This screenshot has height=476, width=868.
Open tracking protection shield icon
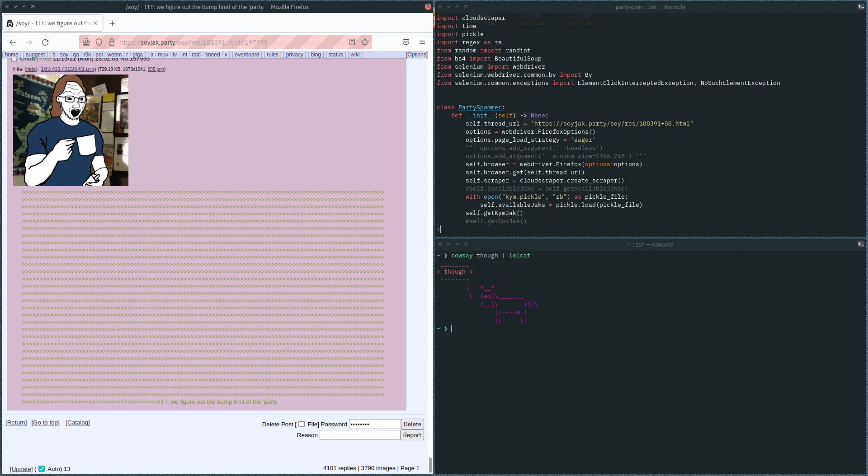pyautogui.click(x=99, y=42)
